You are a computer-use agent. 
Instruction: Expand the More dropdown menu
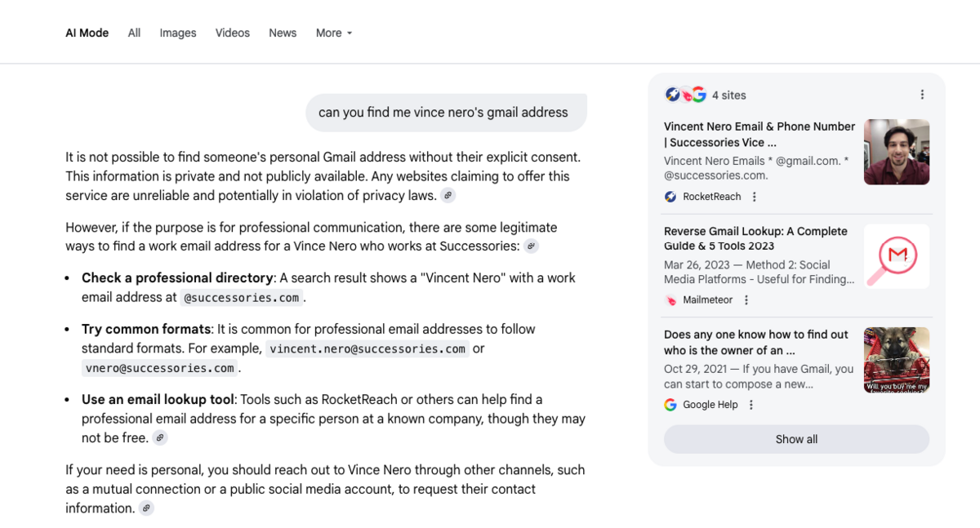[x=333, y=33]
